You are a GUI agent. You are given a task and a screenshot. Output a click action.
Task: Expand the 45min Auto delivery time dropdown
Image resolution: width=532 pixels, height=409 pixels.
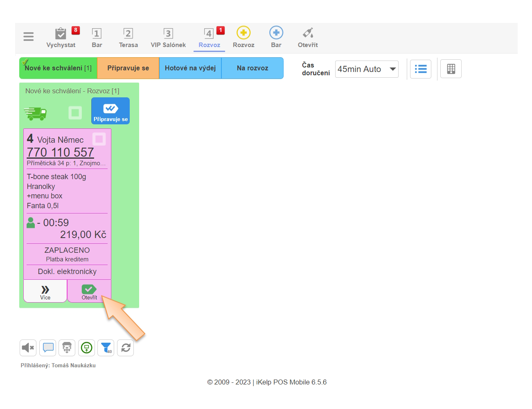(x=367, y=69)
